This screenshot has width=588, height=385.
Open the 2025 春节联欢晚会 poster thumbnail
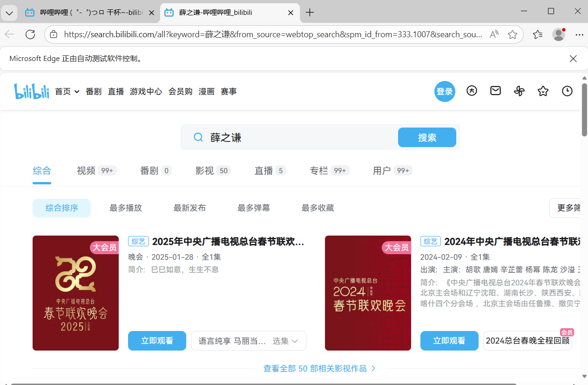tap(75, 293)
